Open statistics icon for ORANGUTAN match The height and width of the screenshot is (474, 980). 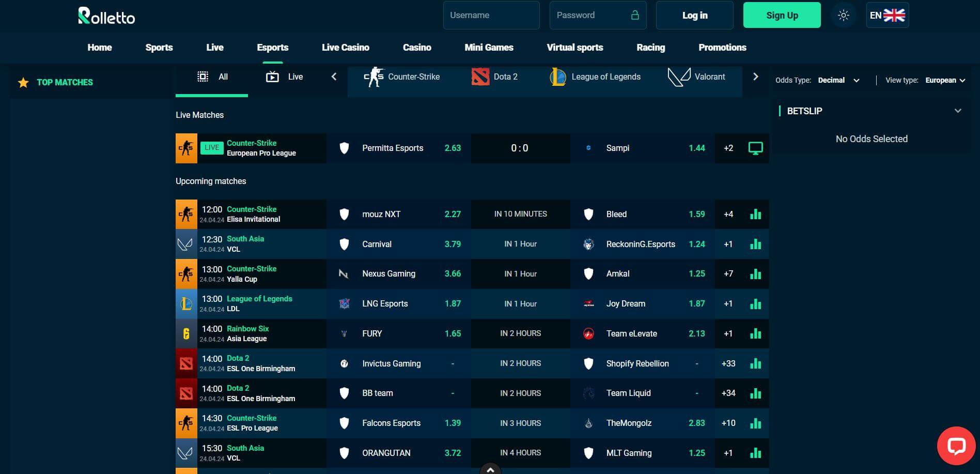pos(755,453)
